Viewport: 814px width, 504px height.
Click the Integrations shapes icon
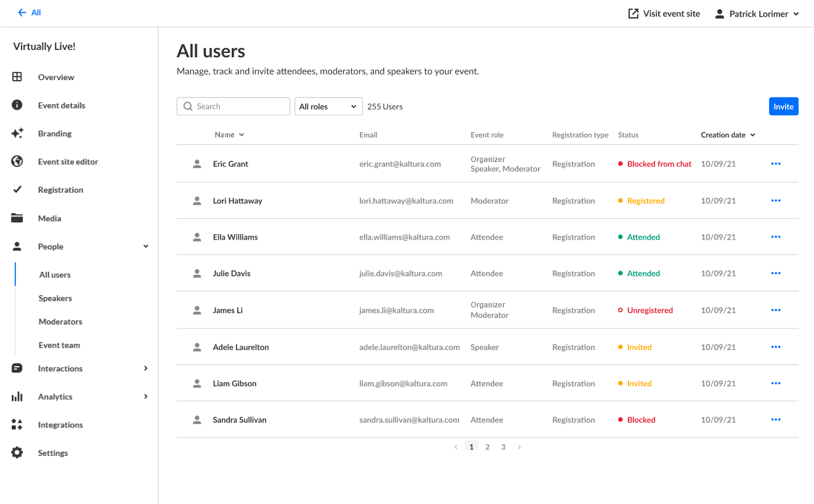[x=17, y=425]
